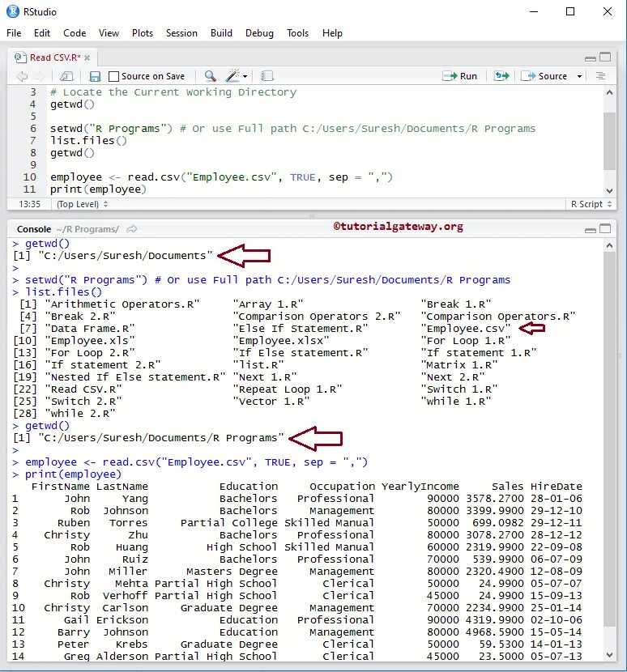Place cursor on the setwd("R Programs") editor line

pos(292,129)
